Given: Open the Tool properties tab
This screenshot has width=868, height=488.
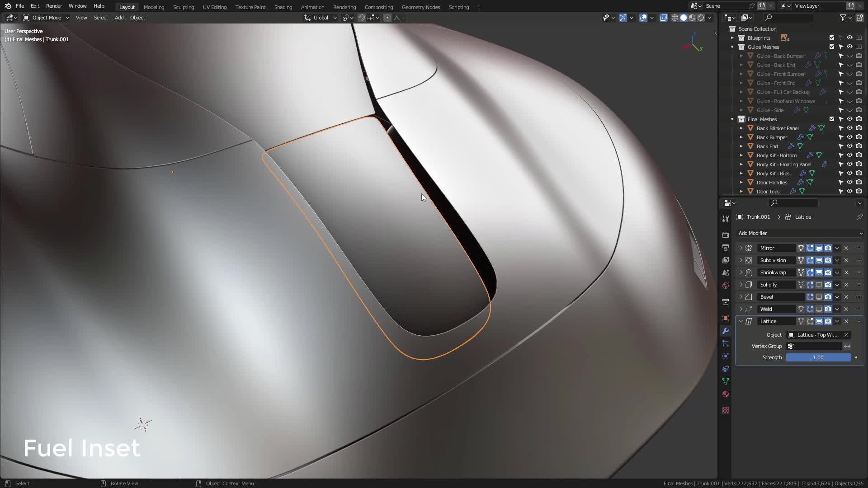Looking at the screenshot, I should click(726, 218).
